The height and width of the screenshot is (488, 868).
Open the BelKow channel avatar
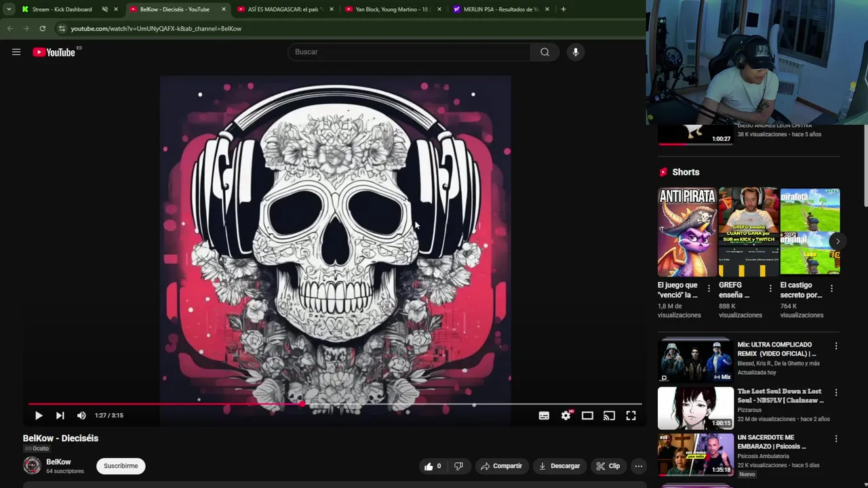point(32,466)
